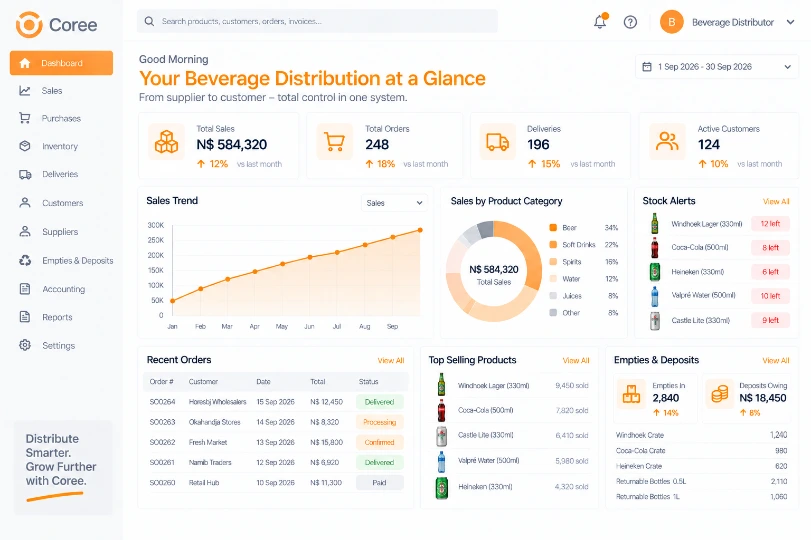Click the 8 left badge for Coca-Cola
Viewport: 811px width, 540px height.
(x=770, y=247)
